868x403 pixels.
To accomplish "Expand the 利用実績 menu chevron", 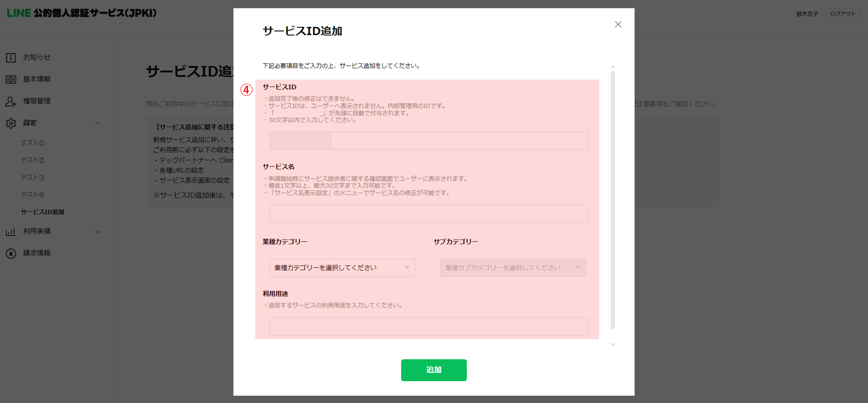I will tap(98, 232).
